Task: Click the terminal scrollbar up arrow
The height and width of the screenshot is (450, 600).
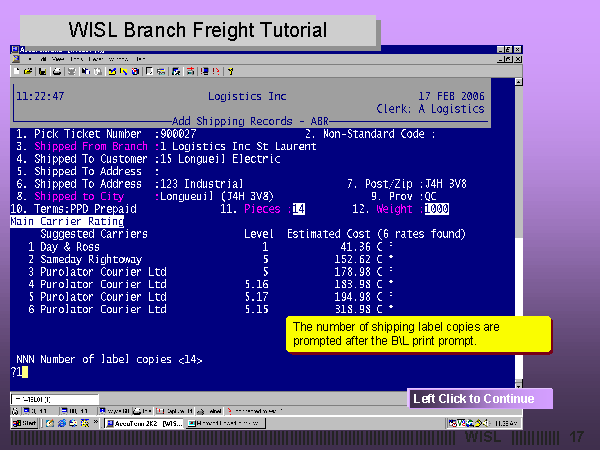Action: [x=518, y=82]
